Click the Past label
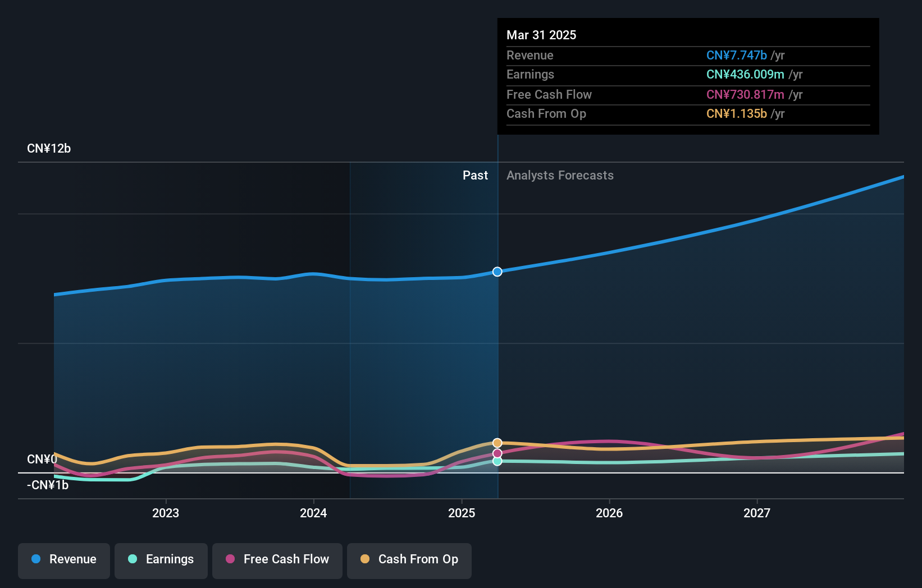 475,176
